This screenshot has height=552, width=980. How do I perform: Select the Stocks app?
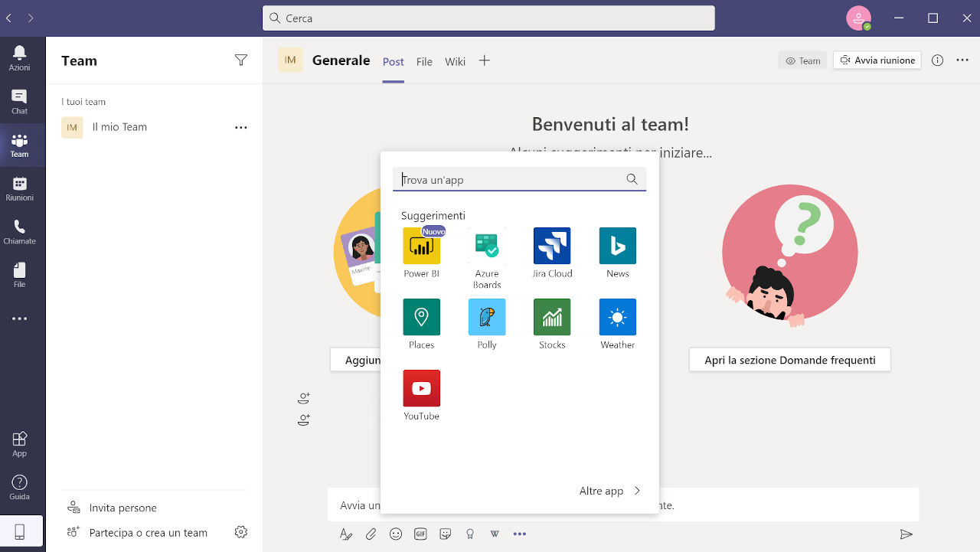[x=552, y=325]
